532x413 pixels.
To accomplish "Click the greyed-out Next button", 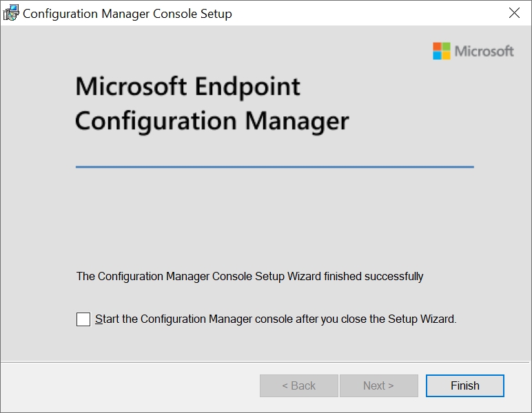I will tap(378, 386).
